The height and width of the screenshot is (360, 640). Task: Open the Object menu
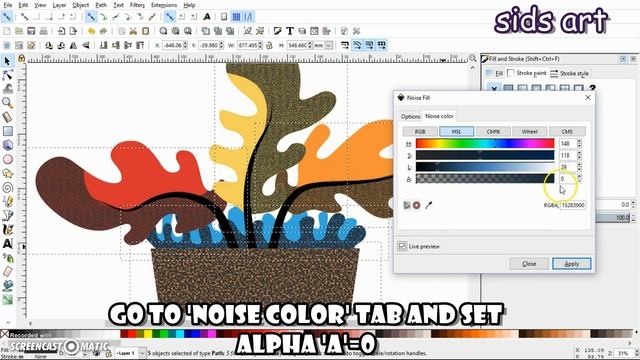[x=80, y=5]
